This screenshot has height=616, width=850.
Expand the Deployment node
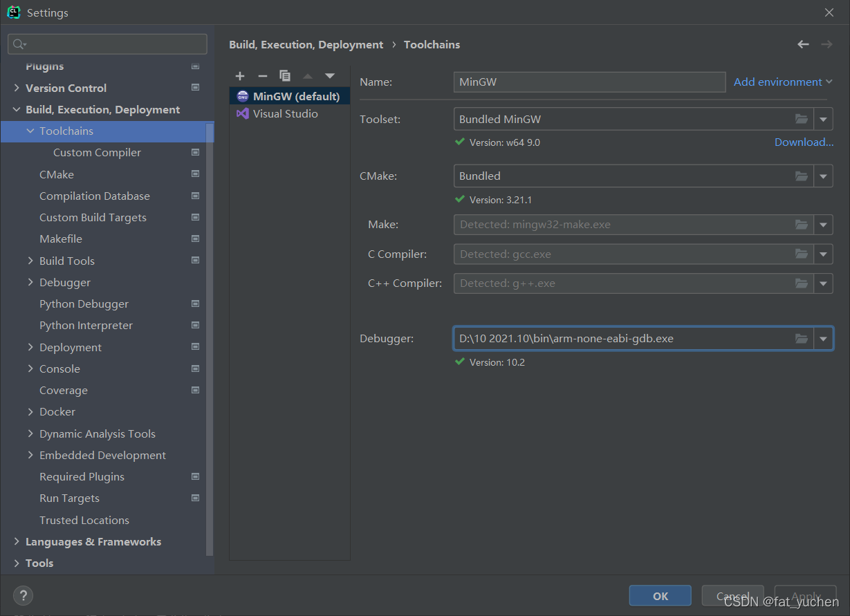click(30, 347)
